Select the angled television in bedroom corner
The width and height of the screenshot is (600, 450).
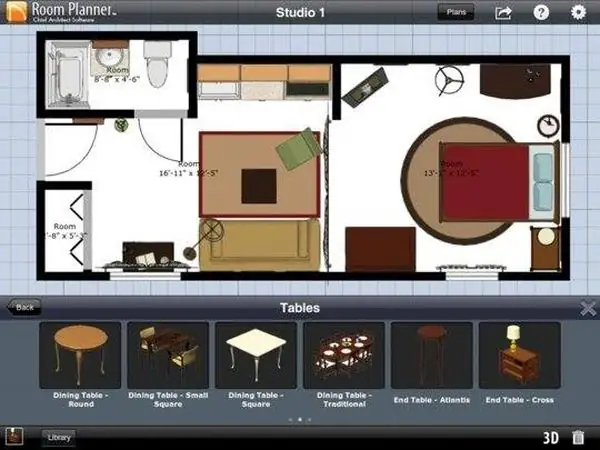click(365, 87)
